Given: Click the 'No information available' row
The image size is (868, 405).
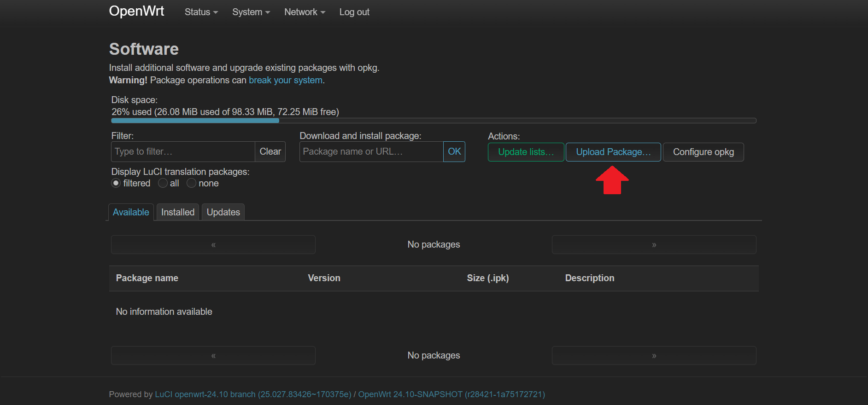Looking at the screenshot, I should (434, 312).
